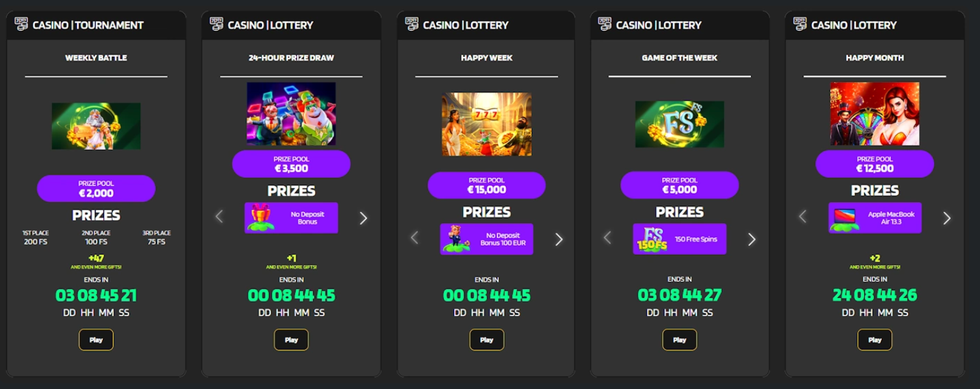980x389 pixels.
Task: Show next prize in 24-Hour Prize Draw
Action: pyautogui.click(x=363, y=218)
